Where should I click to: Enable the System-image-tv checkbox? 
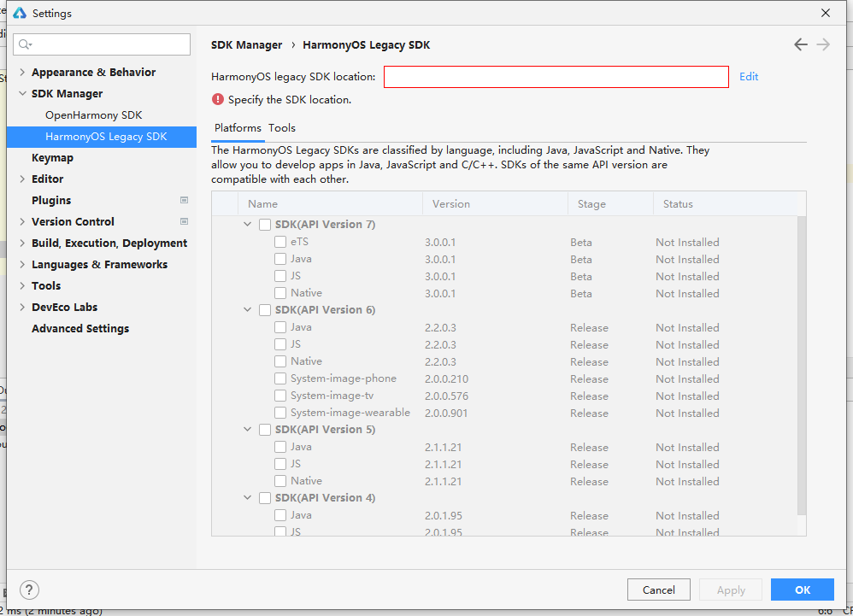280,396
